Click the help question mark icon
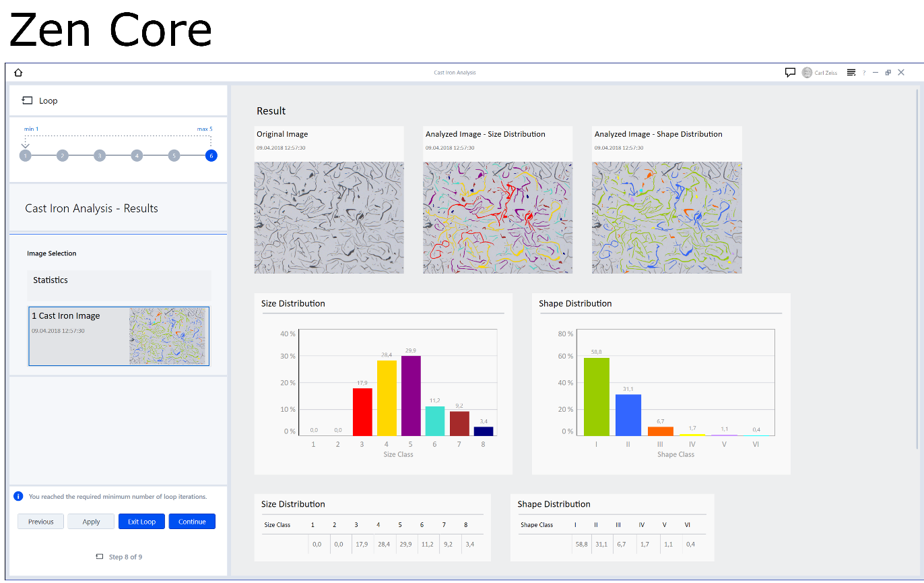Viewport: 924px width, 583px height. click(864, 73)
